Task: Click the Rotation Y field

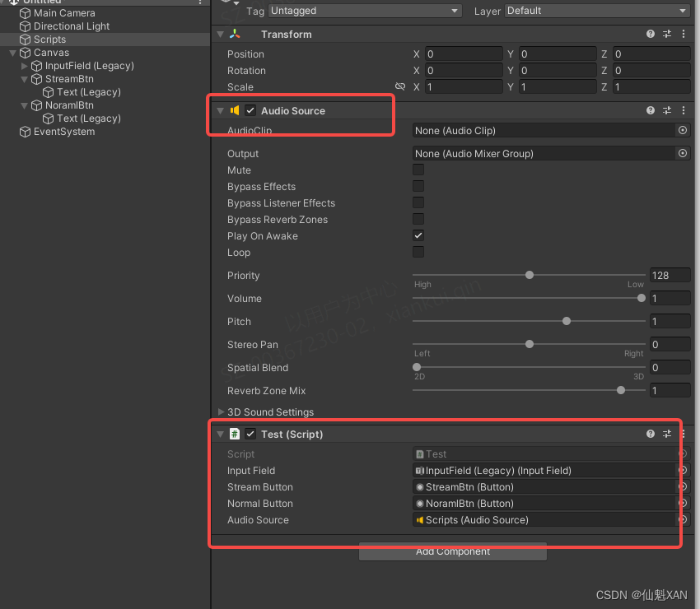Action: point(558,71)
